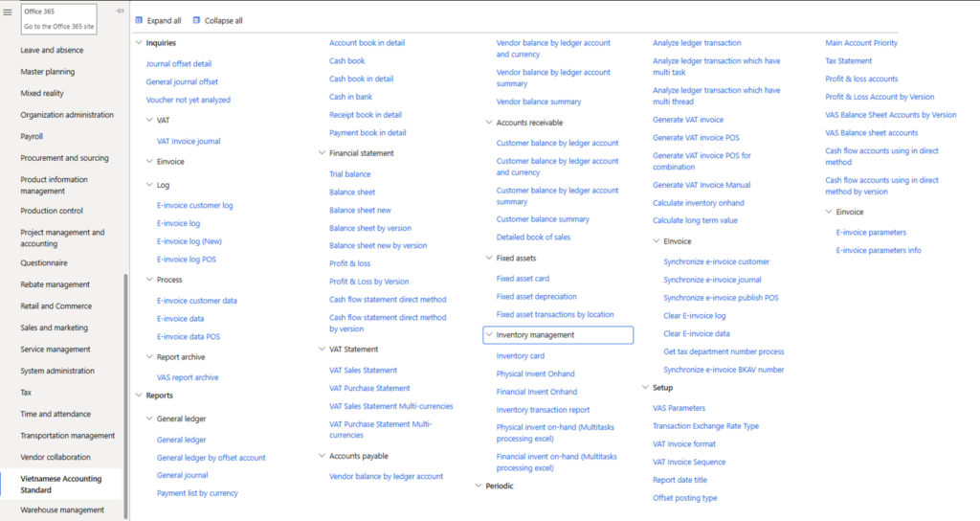Open the hamburger navigation menu icon

[x=8, y=11]
